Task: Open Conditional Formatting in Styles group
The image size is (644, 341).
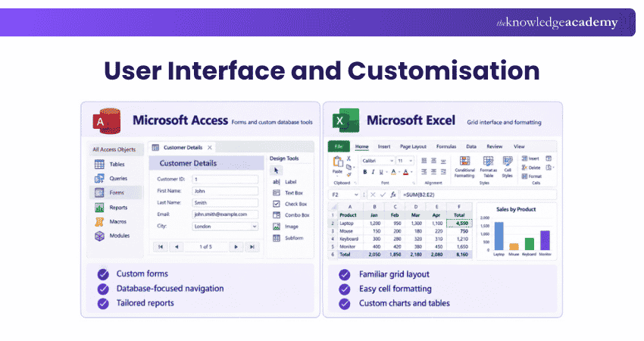Action: (x=464, y=167)
